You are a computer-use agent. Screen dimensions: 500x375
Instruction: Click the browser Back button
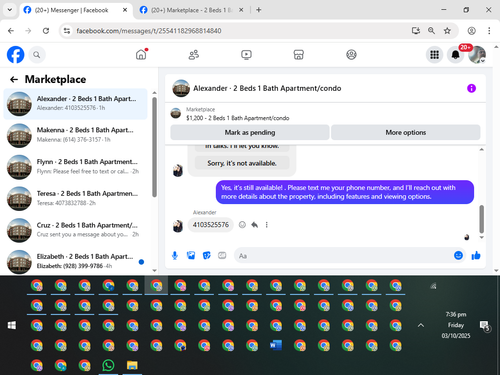[11, 31]
